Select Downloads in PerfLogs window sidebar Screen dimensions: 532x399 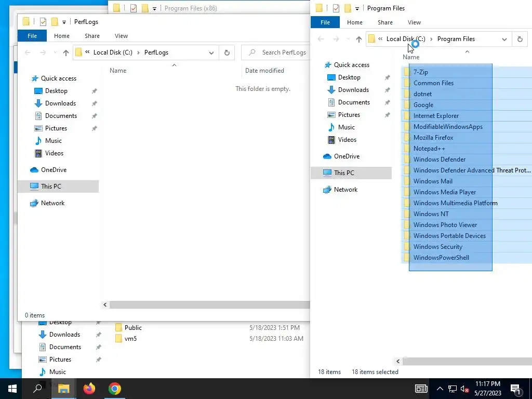point(60,103)
